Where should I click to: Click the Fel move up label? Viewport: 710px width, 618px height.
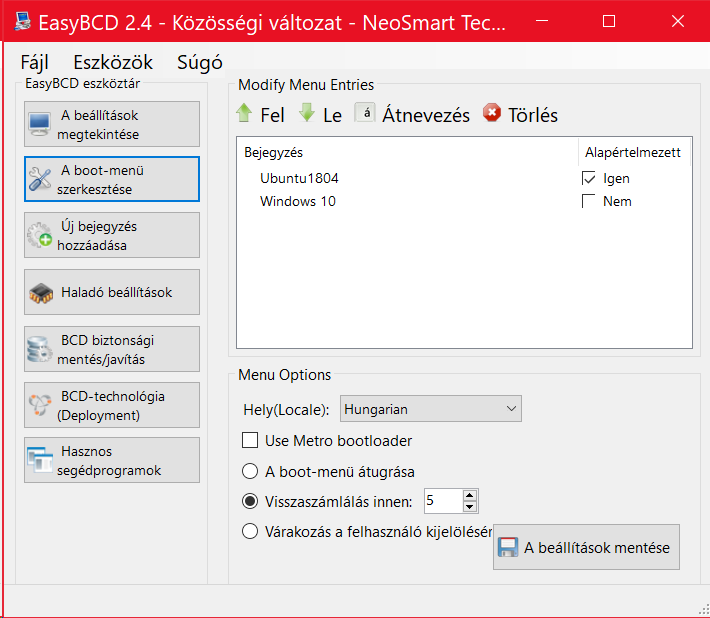click(273, 115)
